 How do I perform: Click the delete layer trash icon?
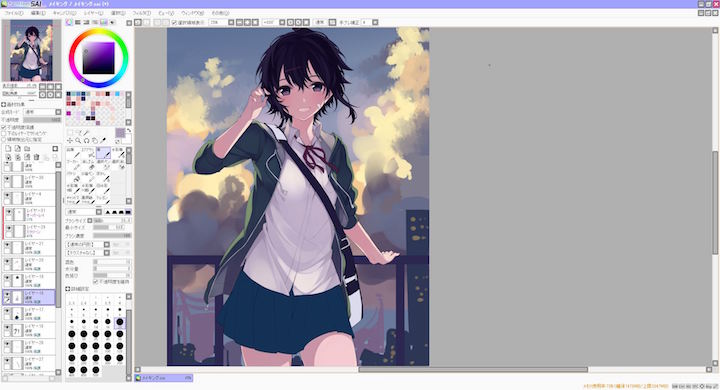pos(36,157)
